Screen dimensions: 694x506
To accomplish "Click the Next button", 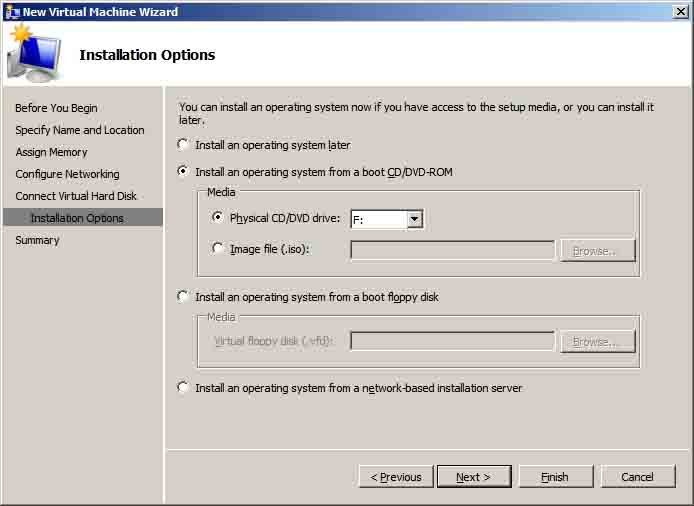I will coord(474,477).
